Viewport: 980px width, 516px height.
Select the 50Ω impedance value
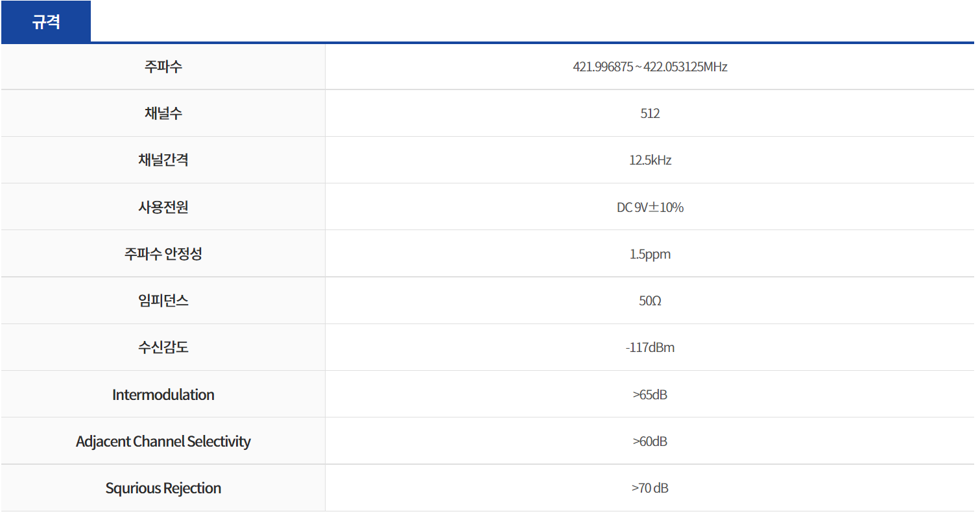pyautogui.click(x=650, y=301)
